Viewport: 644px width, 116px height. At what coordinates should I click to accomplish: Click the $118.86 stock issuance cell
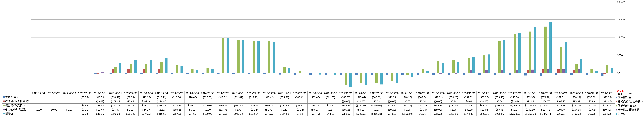(x=162, y=101)
